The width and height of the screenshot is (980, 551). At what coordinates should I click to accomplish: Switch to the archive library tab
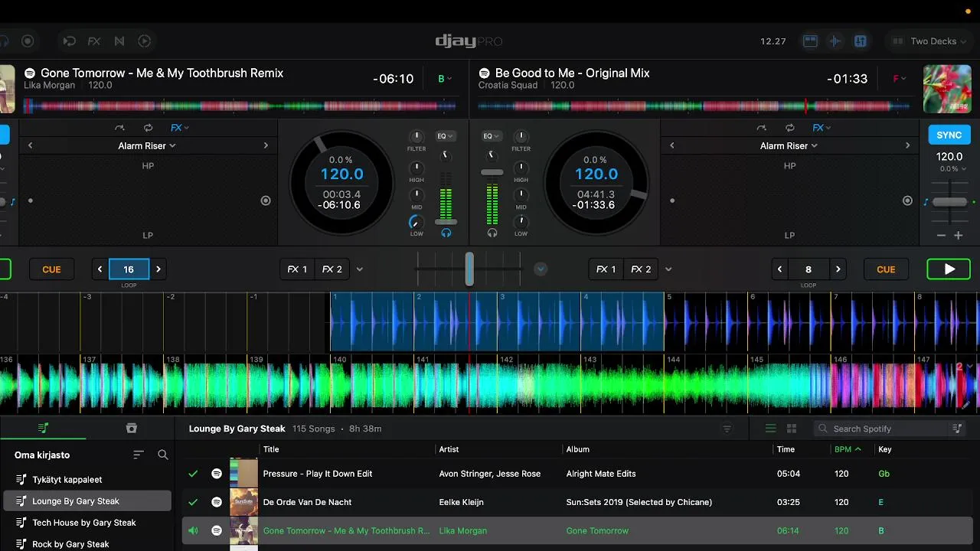pos(131,428)
